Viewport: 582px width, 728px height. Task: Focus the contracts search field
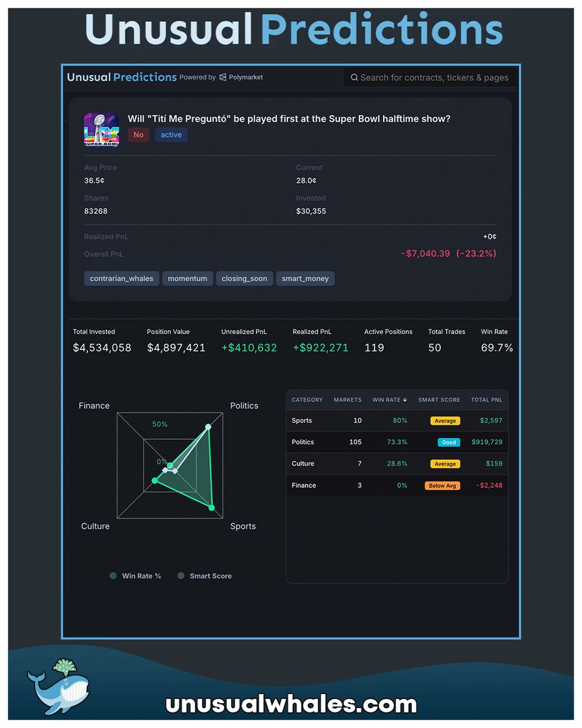431,78
